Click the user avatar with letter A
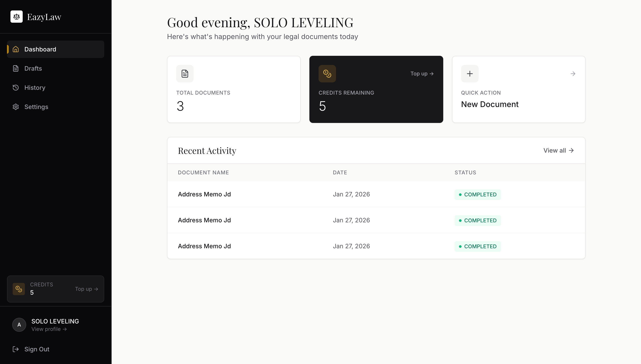This screenshot has width=641, height=364. [19, 325]
